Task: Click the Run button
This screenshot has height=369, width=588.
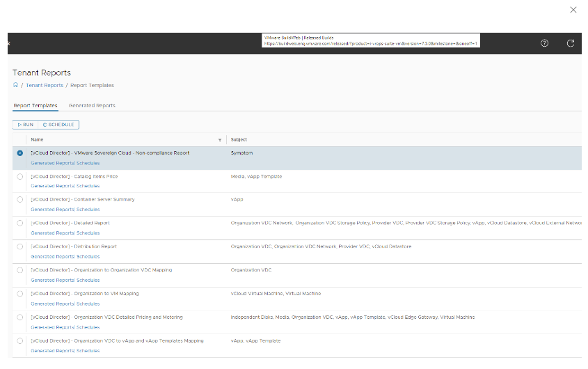Action: coord(26,125)
